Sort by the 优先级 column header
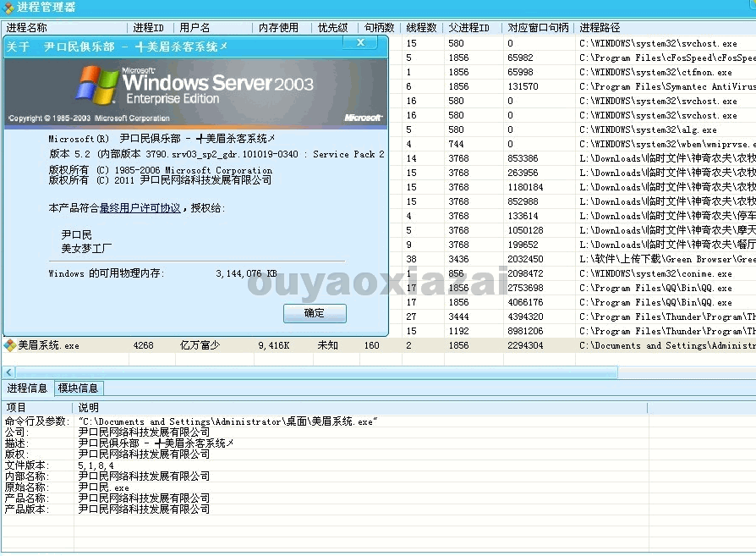 pyautogui.click(x=336, y=28)
